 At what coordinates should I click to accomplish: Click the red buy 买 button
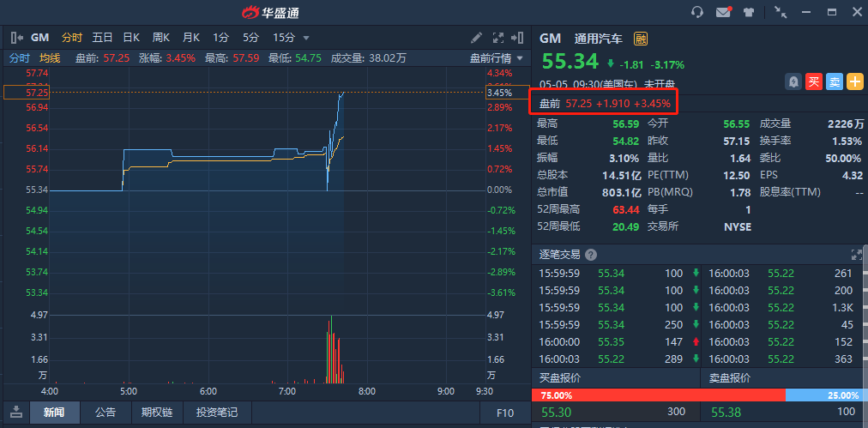[x=814, y=82]
